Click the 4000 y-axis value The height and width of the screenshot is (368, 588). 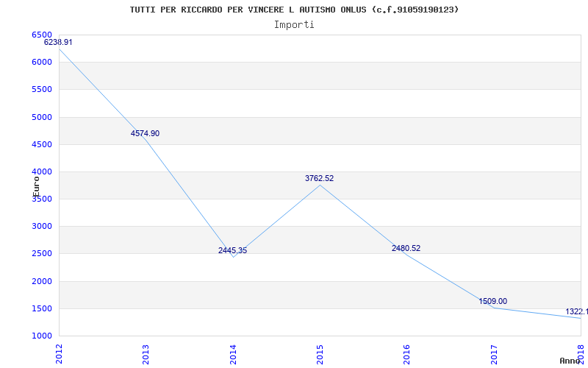(x=42, y=172)
